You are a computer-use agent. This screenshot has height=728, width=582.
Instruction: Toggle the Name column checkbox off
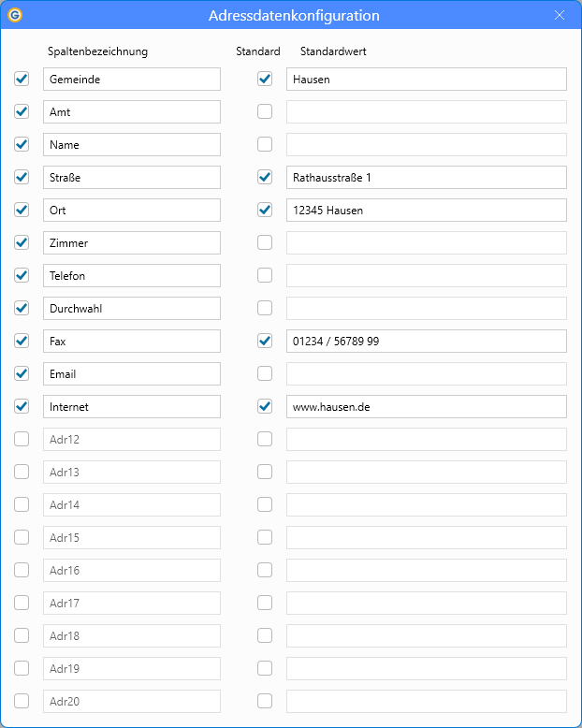pyautogui.click(x=22, y=145)
